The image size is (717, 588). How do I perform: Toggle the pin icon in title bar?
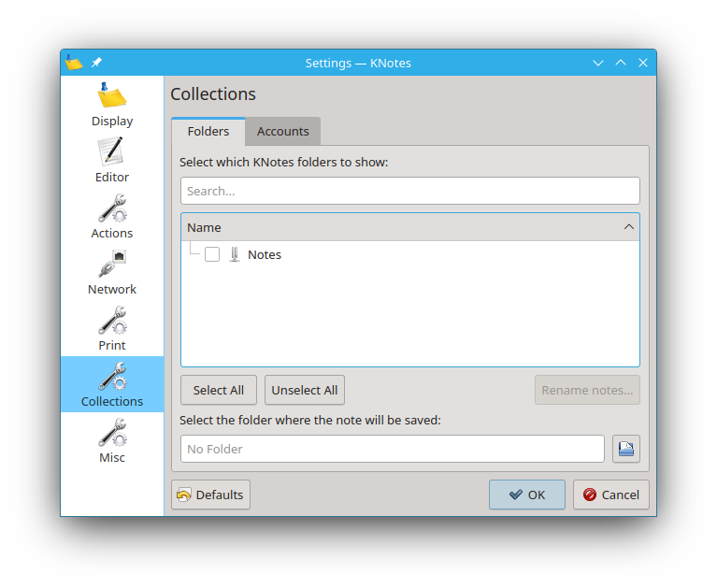(x=96, y=63)
